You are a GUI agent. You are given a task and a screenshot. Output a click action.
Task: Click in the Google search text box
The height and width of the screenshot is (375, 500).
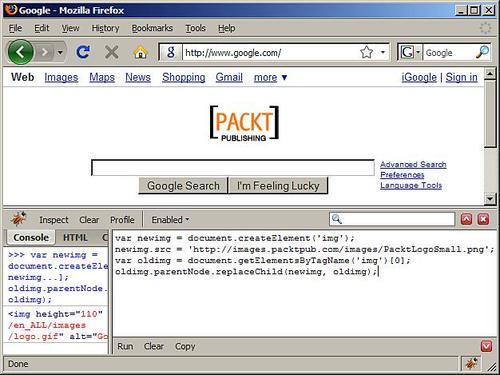coord(233,167)
